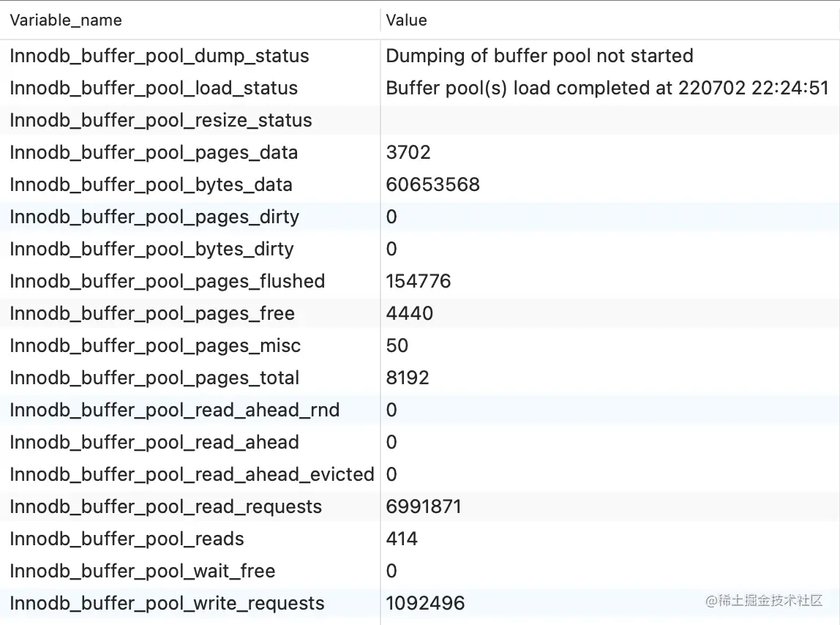Select the pages_total value 8192
The width and height of the screenshot is (840, 625).
[x=408, y=378]
